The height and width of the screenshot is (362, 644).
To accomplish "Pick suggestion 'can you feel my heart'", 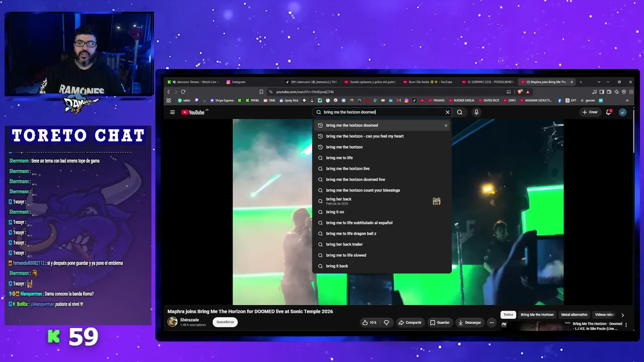I will click(382, 136).
